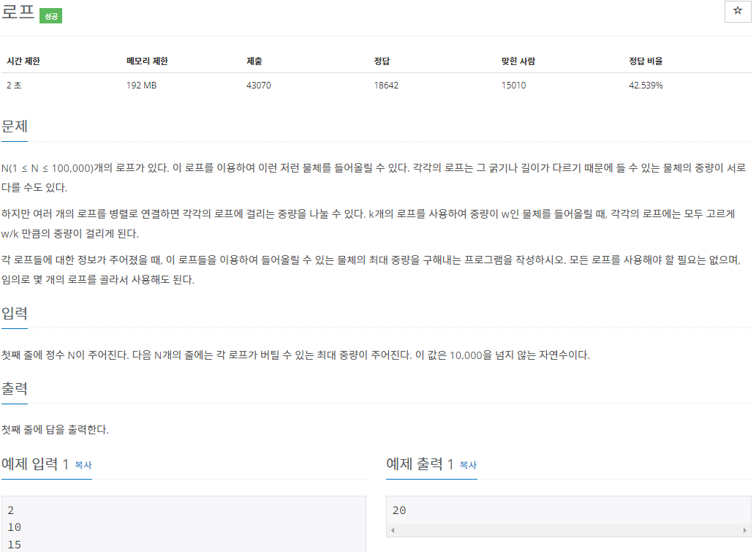Copy example output 1 via 복사 link
This screenshot has width=756, height=552.
[x=468, y=465]
